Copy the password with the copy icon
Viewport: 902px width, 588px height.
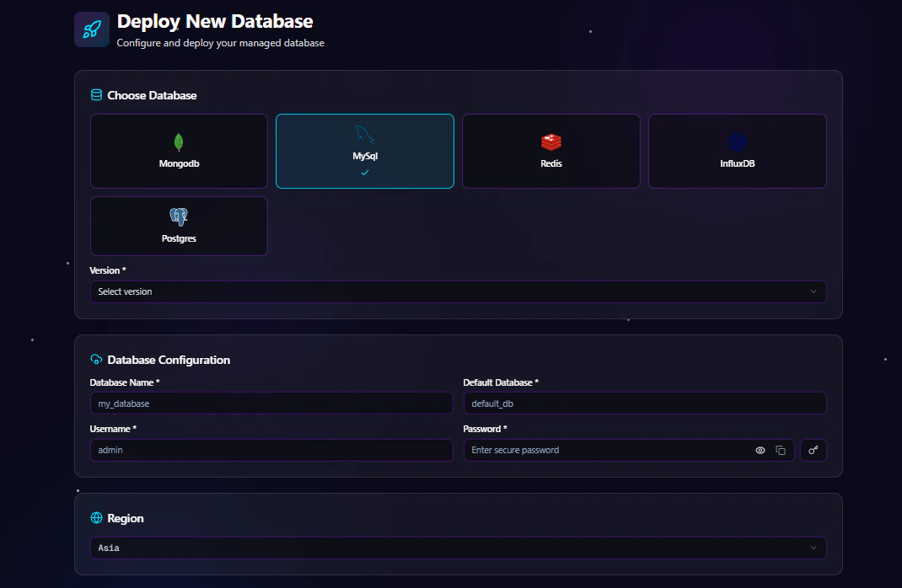[x=781, y=450]
